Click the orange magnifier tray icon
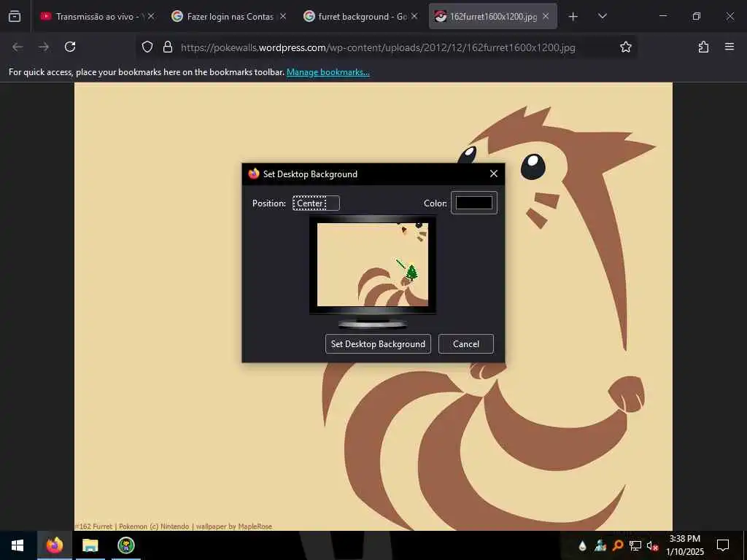Image resolution: width=747 pixels, height=560 pixels. pos(618,545)
